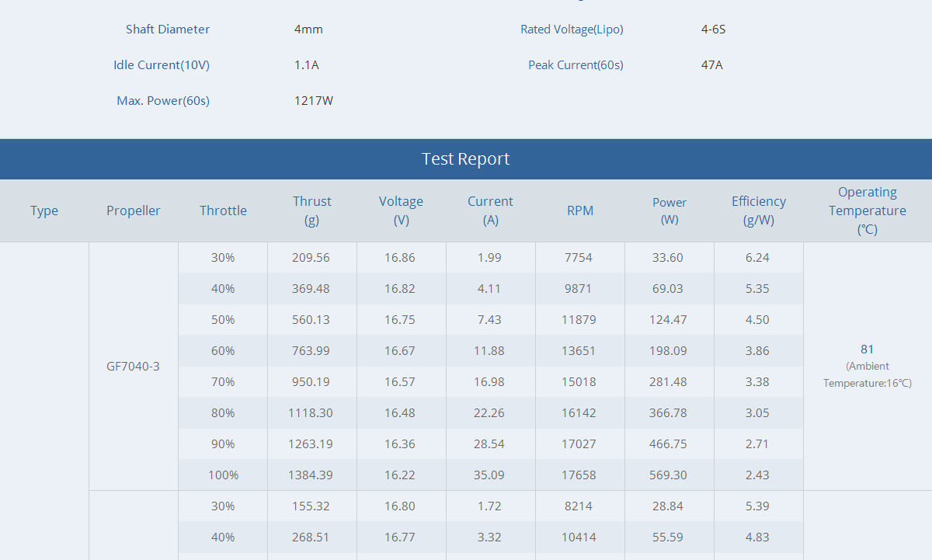This screenshot has height=560, width=932.
Task: Select the 1.1A idle current value
Action: click(x=307, y=65)
